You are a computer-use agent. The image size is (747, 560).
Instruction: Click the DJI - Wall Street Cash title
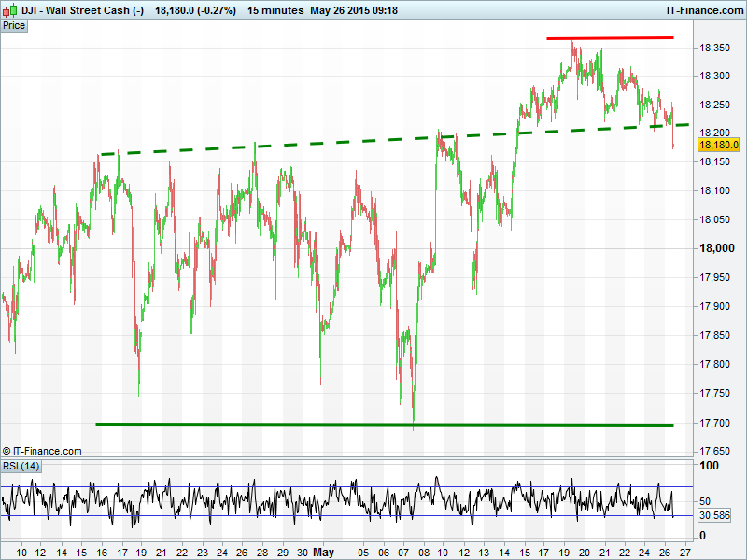83,10
